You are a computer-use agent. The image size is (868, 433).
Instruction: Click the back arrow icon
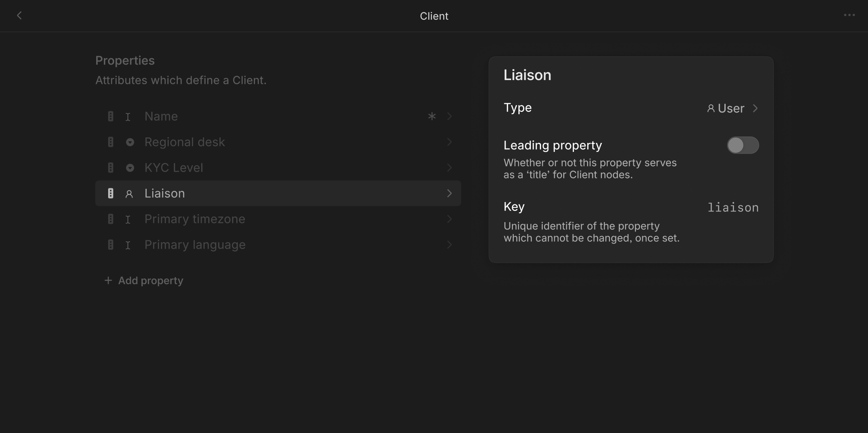19,16
